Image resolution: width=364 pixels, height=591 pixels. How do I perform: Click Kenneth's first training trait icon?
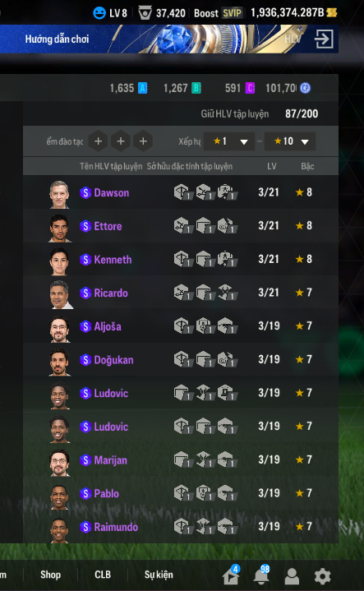click(182, 260)
